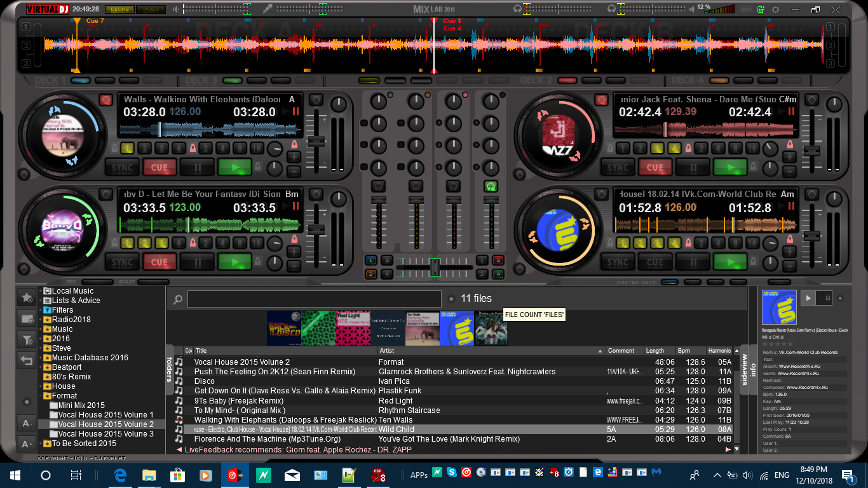
Task: Add a favorite folder with the star icon
Action: tap(27, 297)
